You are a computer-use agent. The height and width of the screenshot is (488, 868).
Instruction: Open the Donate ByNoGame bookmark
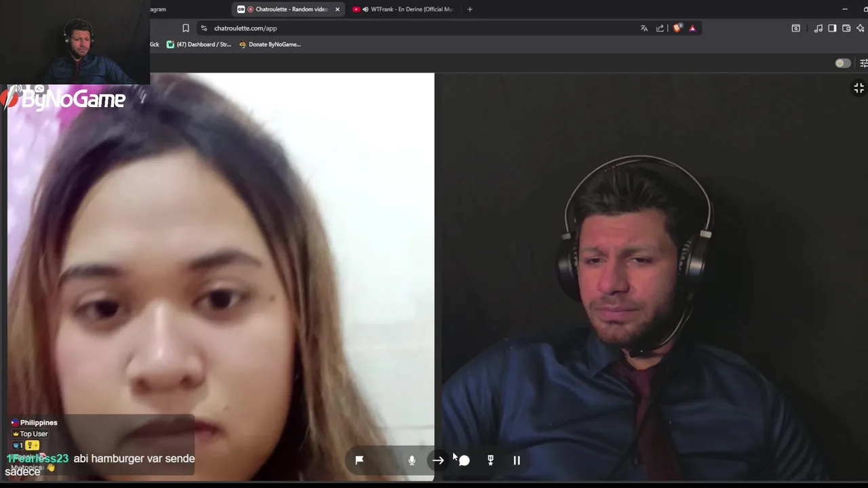270,45
